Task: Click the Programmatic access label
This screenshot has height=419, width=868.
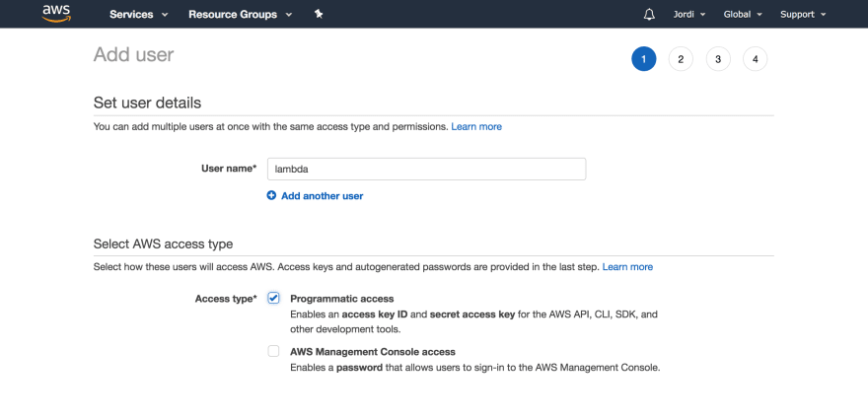Action: point(342,299)
